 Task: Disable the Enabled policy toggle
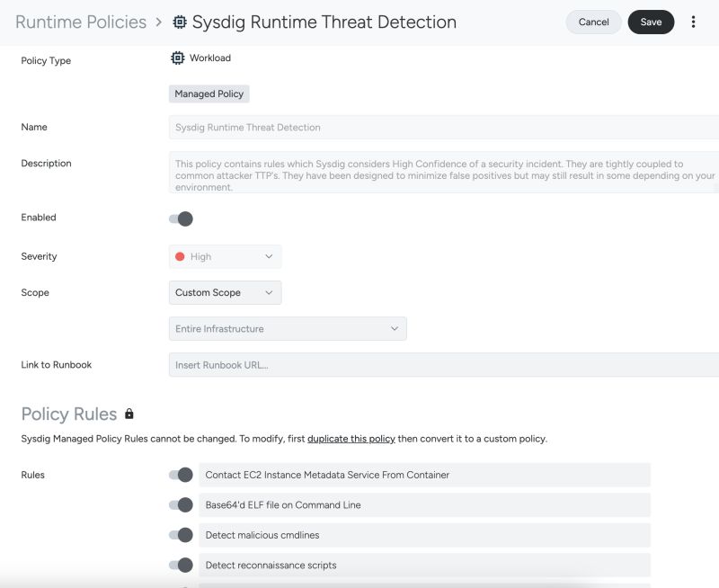(x=182, y=217)
